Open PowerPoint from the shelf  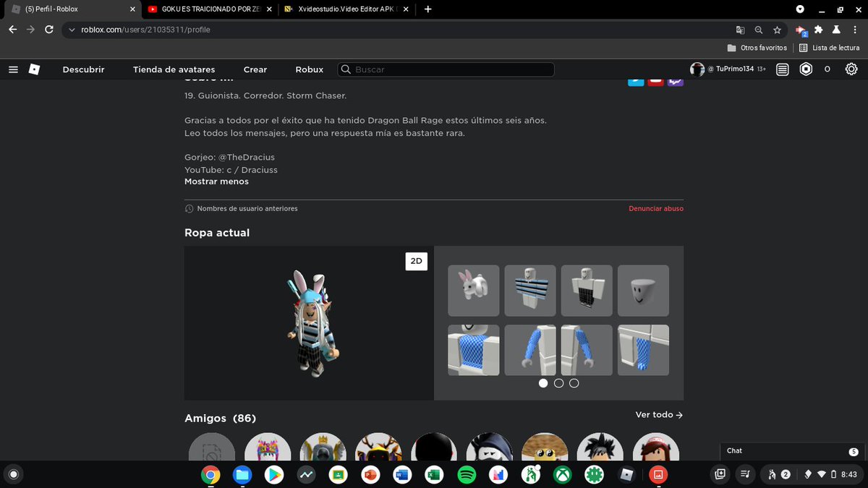pyautogui.click(x=370, y=475)
